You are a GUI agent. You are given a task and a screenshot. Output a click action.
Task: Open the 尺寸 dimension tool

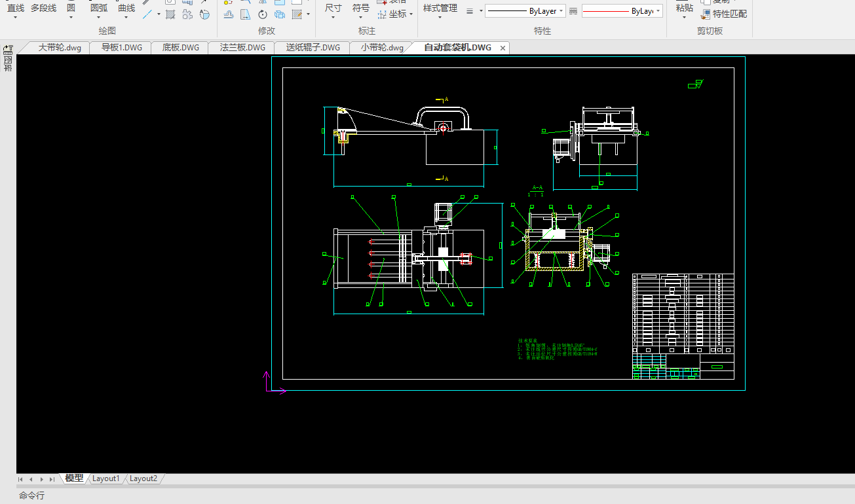[333, 8]
